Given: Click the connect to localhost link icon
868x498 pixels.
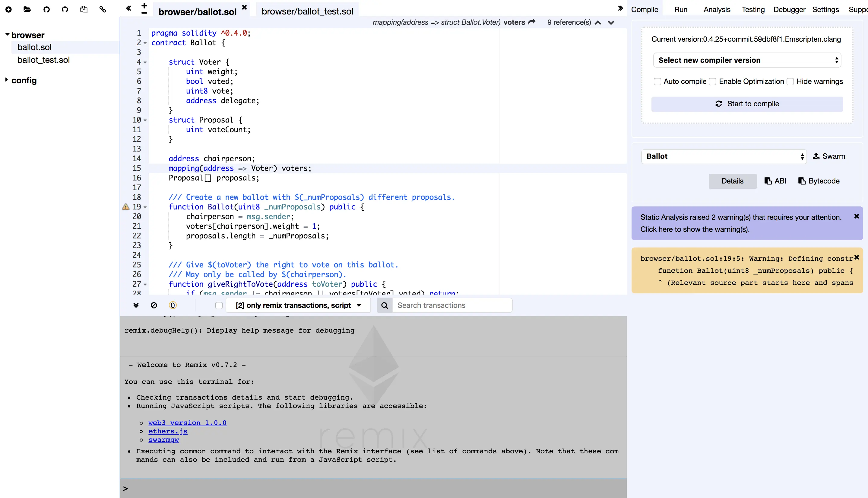Looking at the screenshot, I should [x=103, y=10].
